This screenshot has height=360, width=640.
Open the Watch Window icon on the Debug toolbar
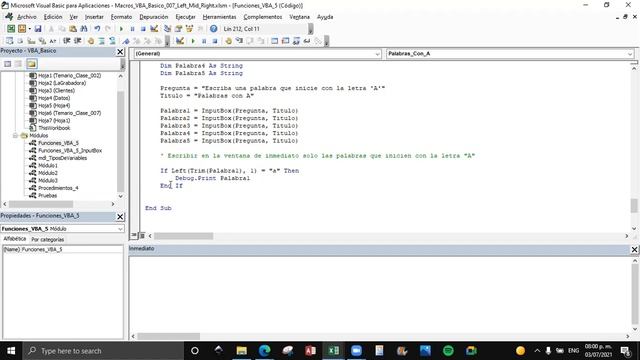click(x=296, y=41)
